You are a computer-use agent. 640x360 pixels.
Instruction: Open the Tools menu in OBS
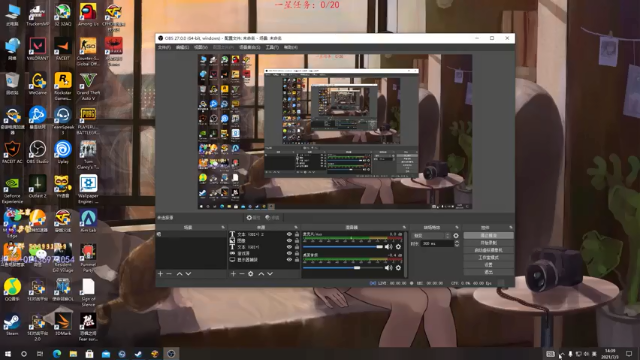tap(272, 47)
